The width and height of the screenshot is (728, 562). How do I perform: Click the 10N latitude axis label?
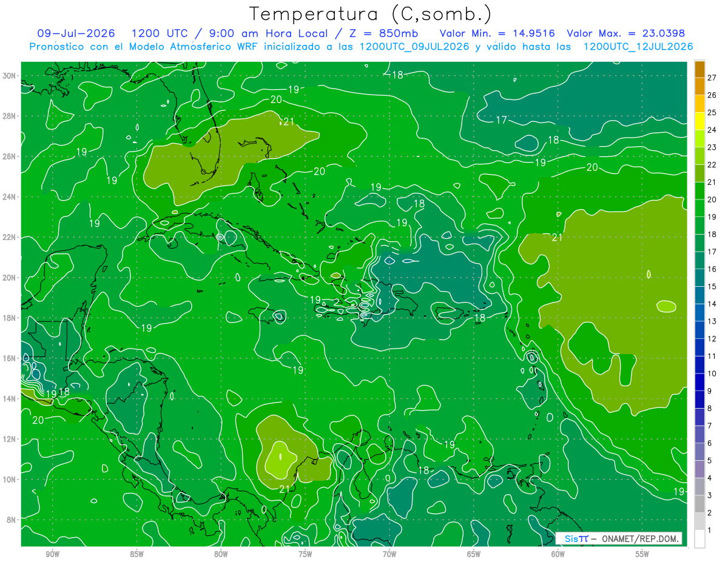(x=10, y=479)
